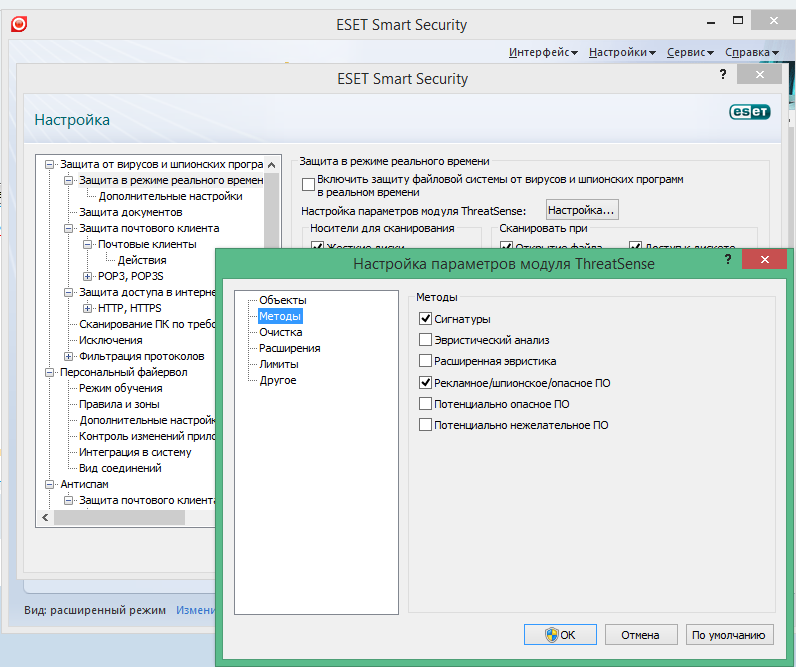Click OK button in ThreatSense dialog
Viewport: 796px width, 667px height.
tap(560, 635)
